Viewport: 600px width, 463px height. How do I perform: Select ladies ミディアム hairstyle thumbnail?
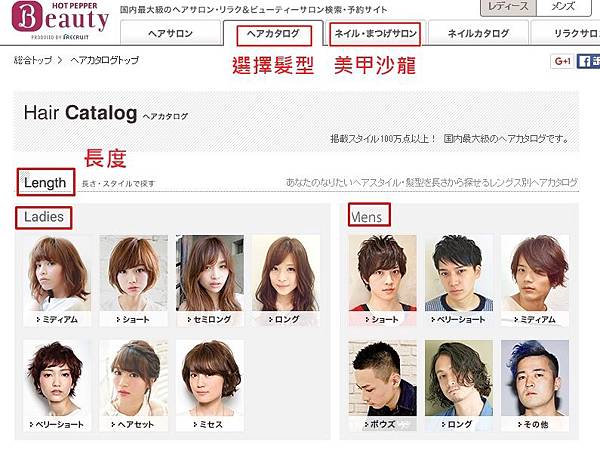pyautogui.click(x=57, y=280)
